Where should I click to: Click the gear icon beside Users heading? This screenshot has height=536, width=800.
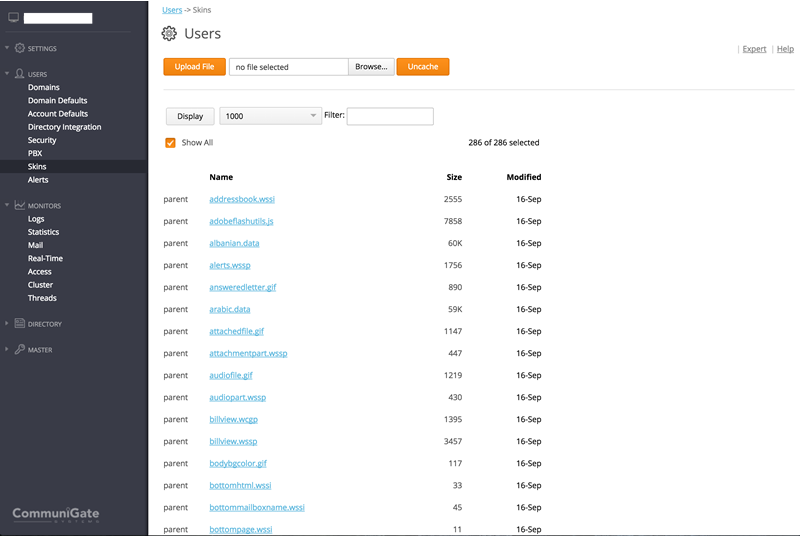[169, 34]
